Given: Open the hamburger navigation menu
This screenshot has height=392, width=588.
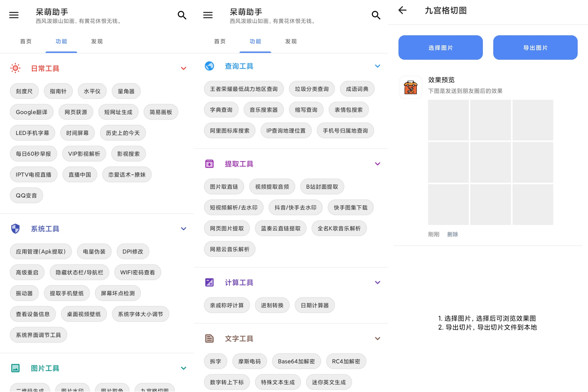Looking at the screenshot, I should tap(14, 15).
